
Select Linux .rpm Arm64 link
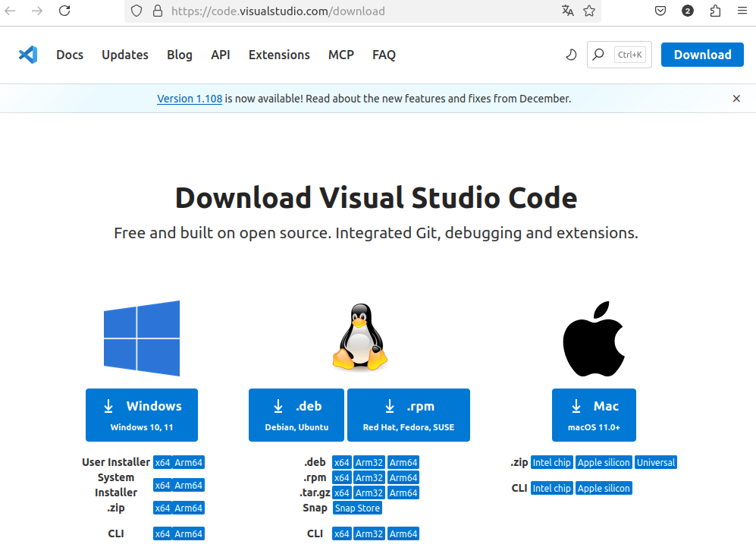pos(403,478)
